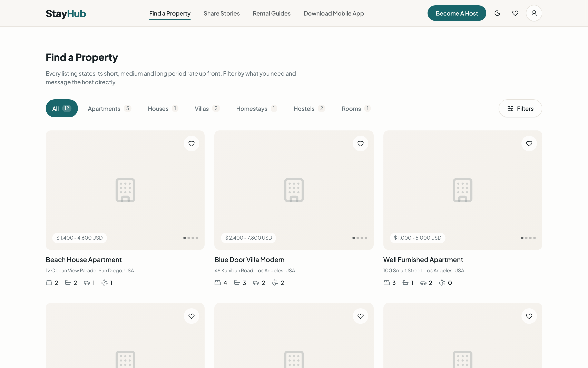The width and height of the screenshot is (588, 368).
Task: Click Well Furnished Apartment pets icon
Action: pyautogui.click(x=442, y=282)
